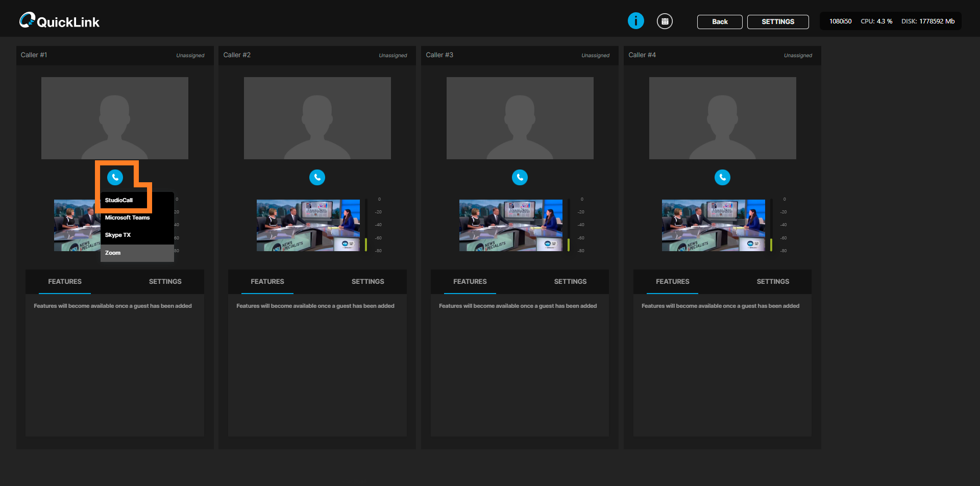Start a call for Caller #3
This screenshot has width=980, height=486.
(x=520, y=177)
